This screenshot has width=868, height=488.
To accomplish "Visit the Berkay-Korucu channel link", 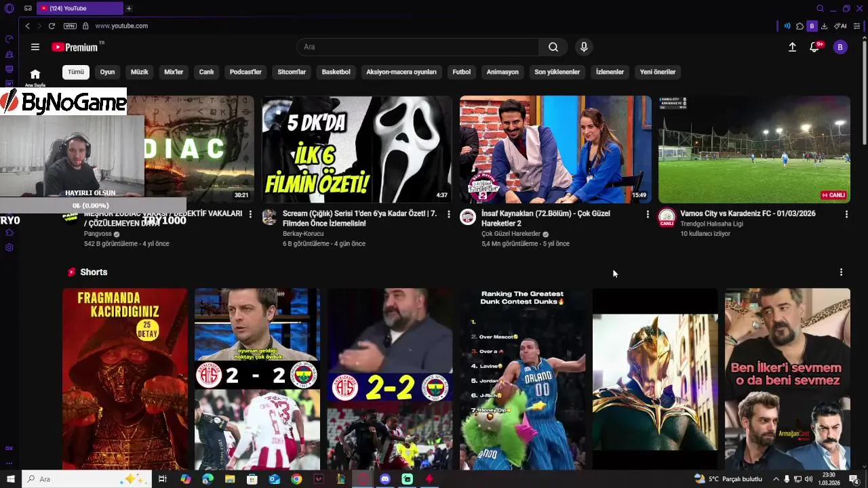I will [303, 234].
